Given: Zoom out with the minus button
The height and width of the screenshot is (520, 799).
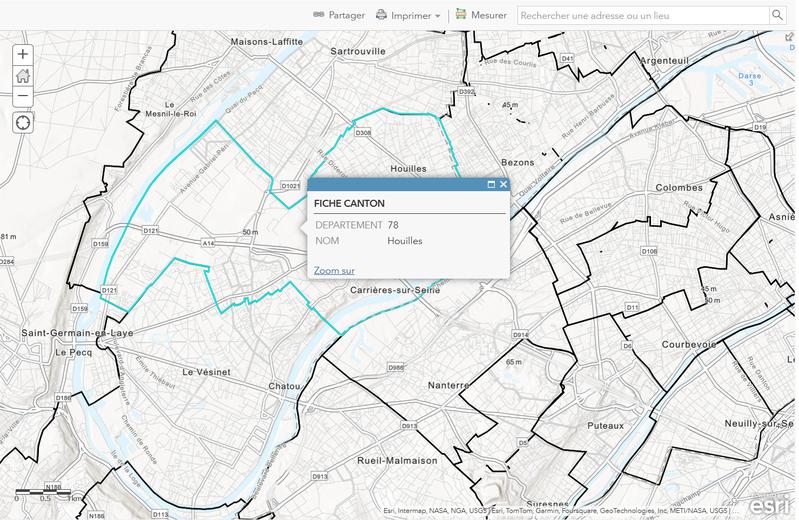Looking at the screenshot, I should [x=23, y=96].
